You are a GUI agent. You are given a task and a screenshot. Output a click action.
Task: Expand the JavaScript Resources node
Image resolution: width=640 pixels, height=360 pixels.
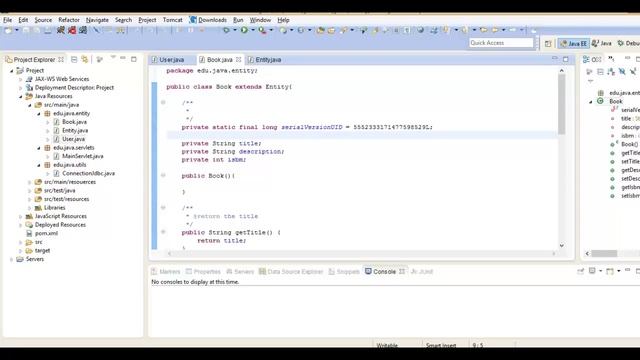20,216
